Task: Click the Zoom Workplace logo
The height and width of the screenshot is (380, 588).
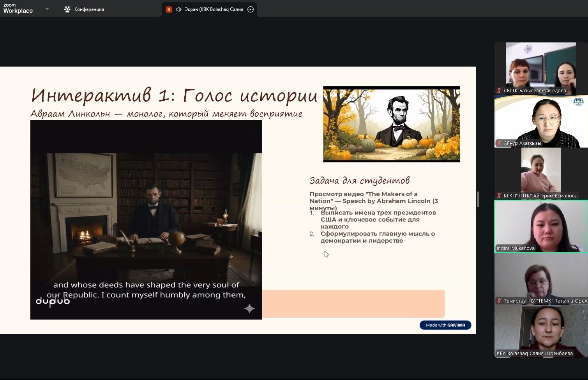Action: click(18, 9)
